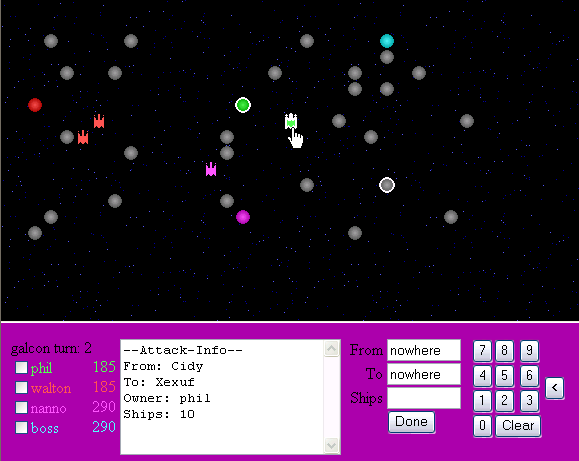Focus the empty Ships input field
579x461 pixels.
[424, 398]
